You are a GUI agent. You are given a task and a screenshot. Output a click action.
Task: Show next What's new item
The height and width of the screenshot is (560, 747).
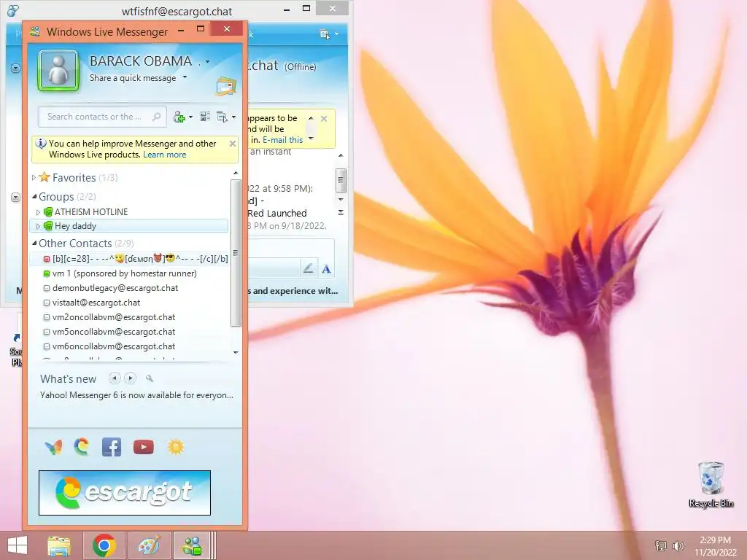coord(130,378)
